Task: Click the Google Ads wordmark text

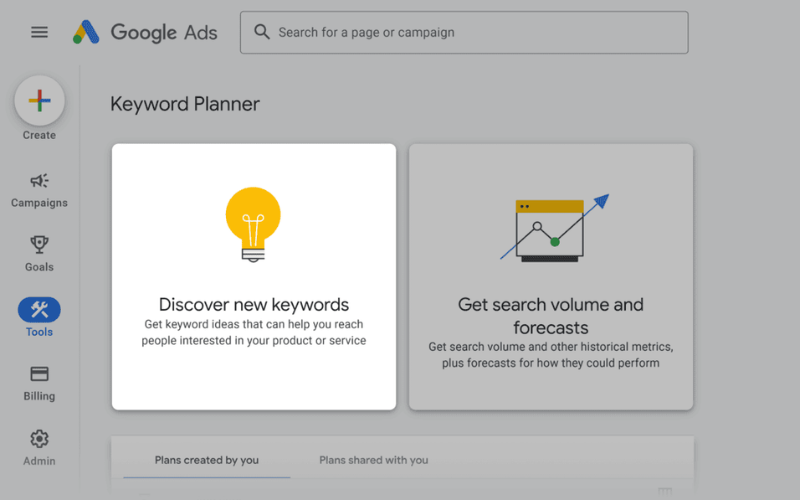Action: (x=164, y=32)
